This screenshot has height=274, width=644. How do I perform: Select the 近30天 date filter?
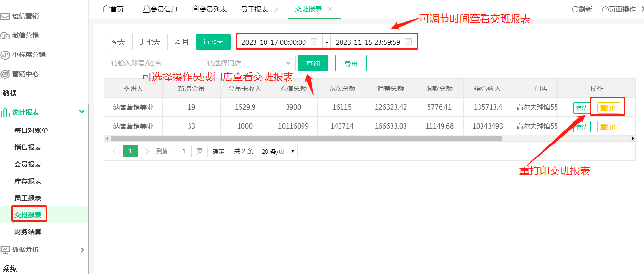coord(214,42)
